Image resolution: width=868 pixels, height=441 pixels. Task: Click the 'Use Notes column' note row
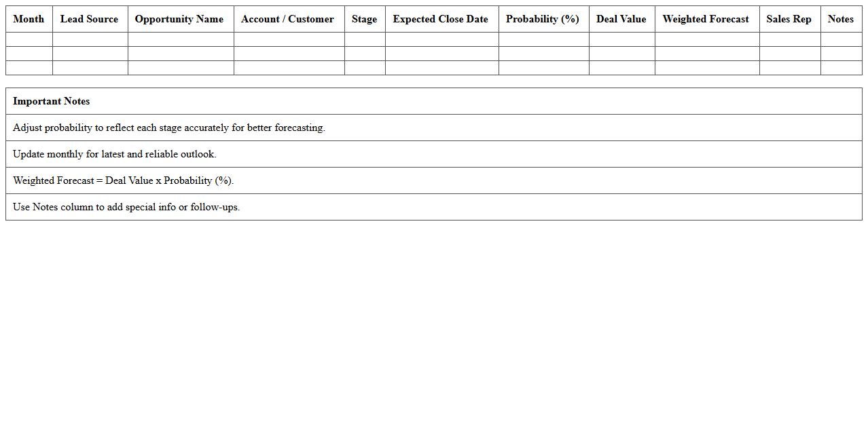(126, 207)
